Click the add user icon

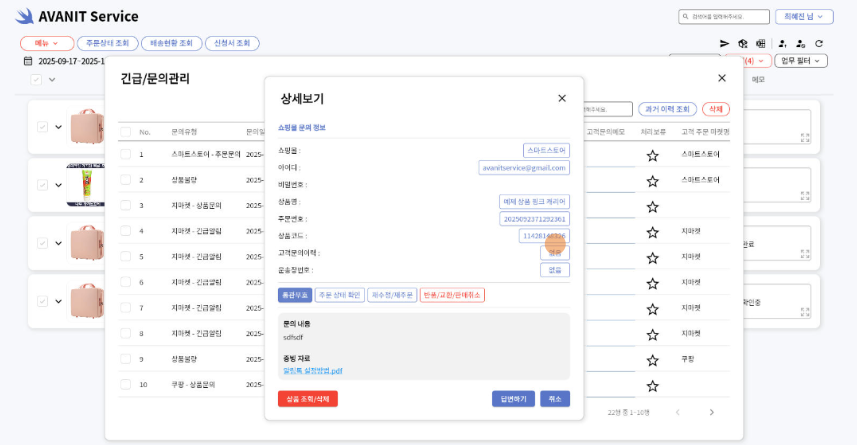coord(782,44)
